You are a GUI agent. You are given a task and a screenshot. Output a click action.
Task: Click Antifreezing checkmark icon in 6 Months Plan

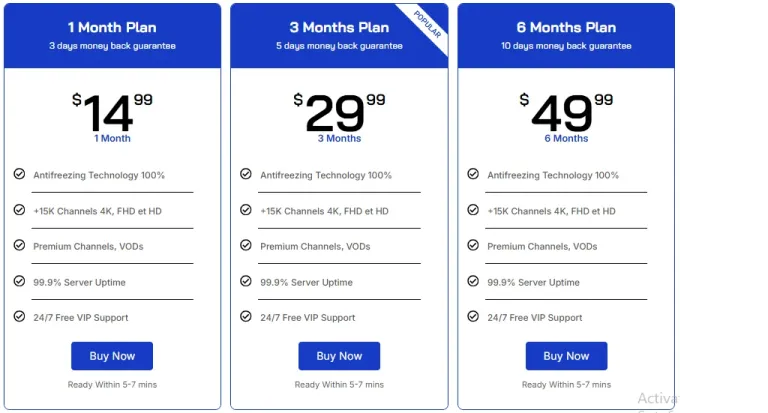tap(473, 174)
